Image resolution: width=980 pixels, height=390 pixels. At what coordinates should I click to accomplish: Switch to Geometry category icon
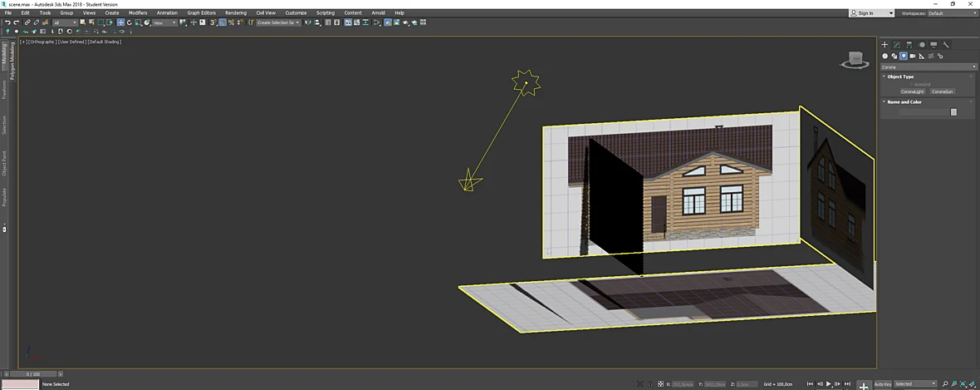pos(885,57)
